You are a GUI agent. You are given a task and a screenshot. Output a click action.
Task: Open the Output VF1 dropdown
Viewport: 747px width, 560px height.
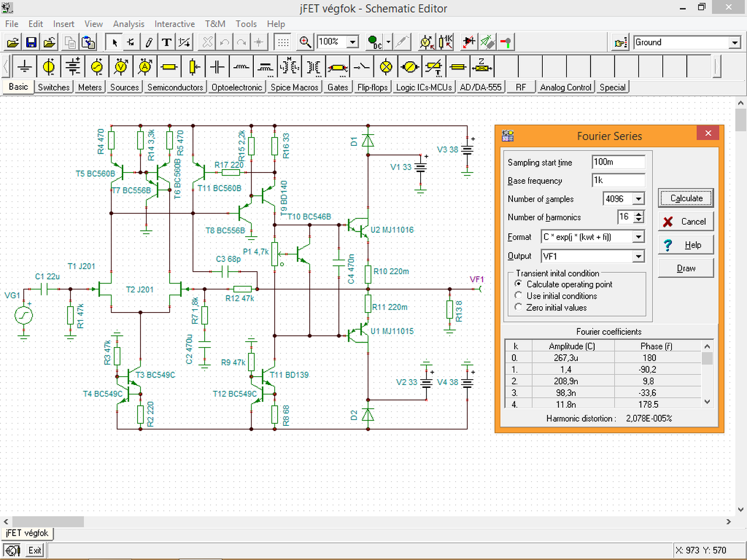click(x=638, y=256)
